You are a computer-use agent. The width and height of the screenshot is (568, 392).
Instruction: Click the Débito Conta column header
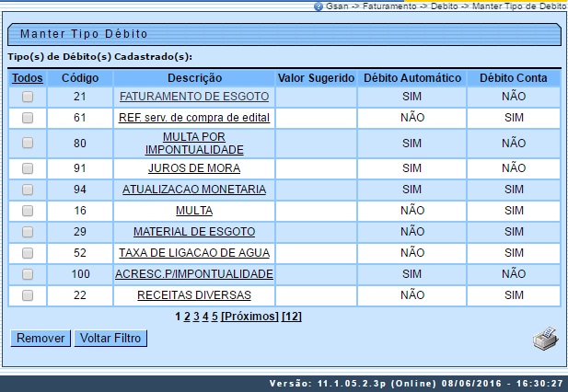pos(514,78)
